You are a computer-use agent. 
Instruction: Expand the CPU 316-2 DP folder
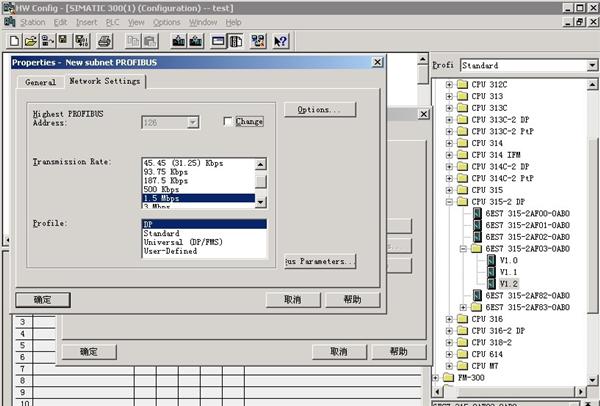pyautogui.click(x=449, y=331)
